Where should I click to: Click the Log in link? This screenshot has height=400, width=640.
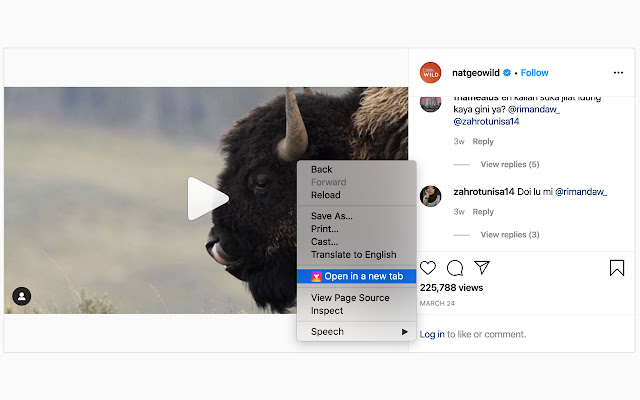[x=432, y=334]
